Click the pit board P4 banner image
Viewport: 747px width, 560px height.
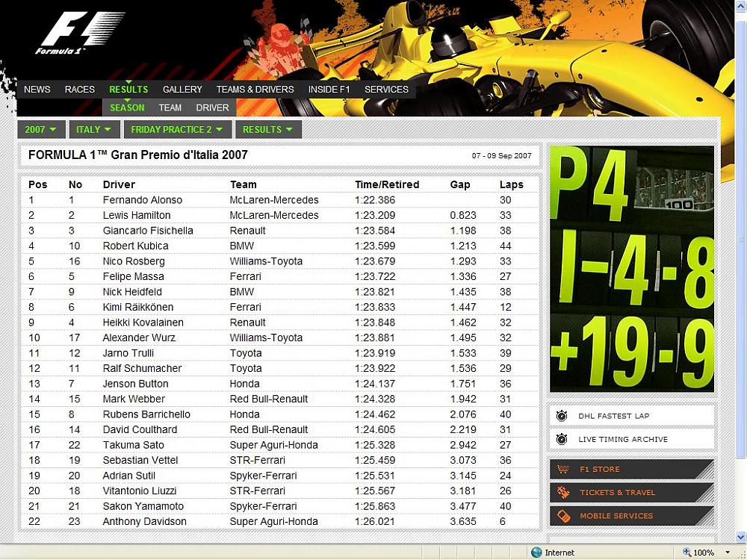[x=632, y=269]
